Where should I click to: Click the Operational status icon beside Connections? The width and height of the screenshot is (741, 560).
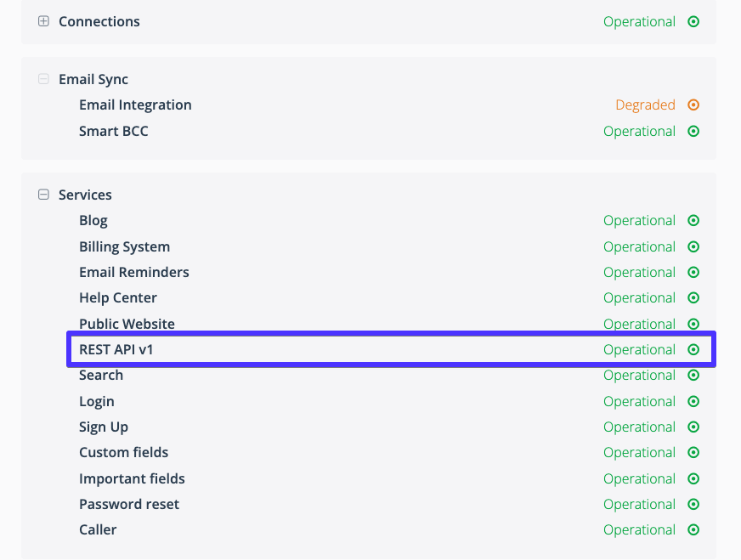(x=693, y=21)
